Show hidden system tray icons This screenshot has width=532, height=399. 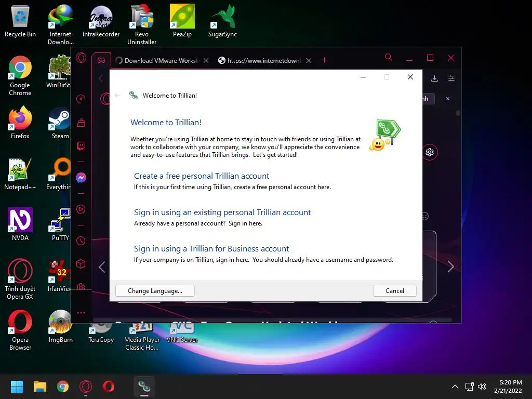[x=455, y=387]
